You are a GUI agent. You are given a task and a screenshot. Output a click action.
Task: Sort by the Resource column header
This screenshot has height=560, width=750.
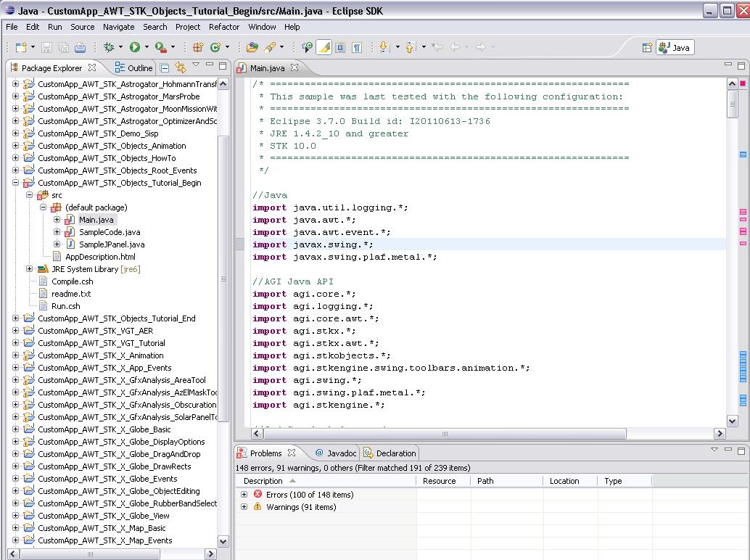(440, 481)
